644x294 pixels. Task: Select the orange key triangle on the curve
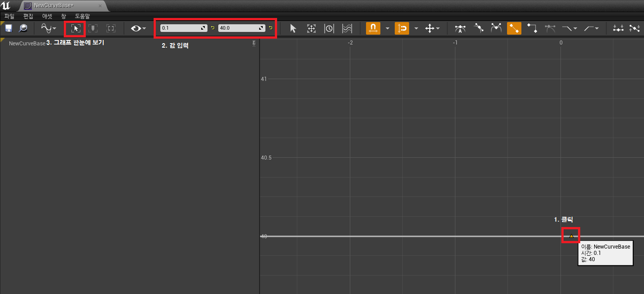571,236
